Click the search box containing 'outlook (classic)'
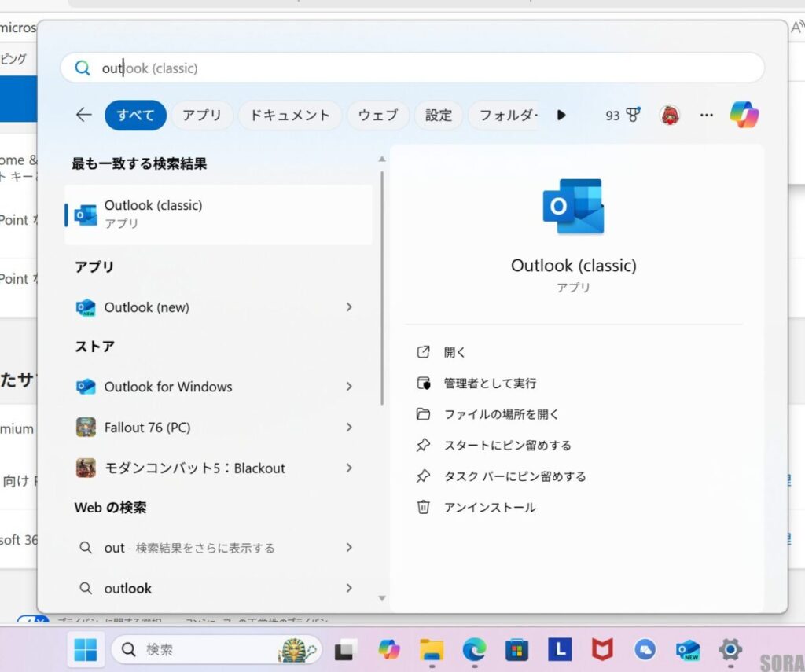 coord(412,68)
